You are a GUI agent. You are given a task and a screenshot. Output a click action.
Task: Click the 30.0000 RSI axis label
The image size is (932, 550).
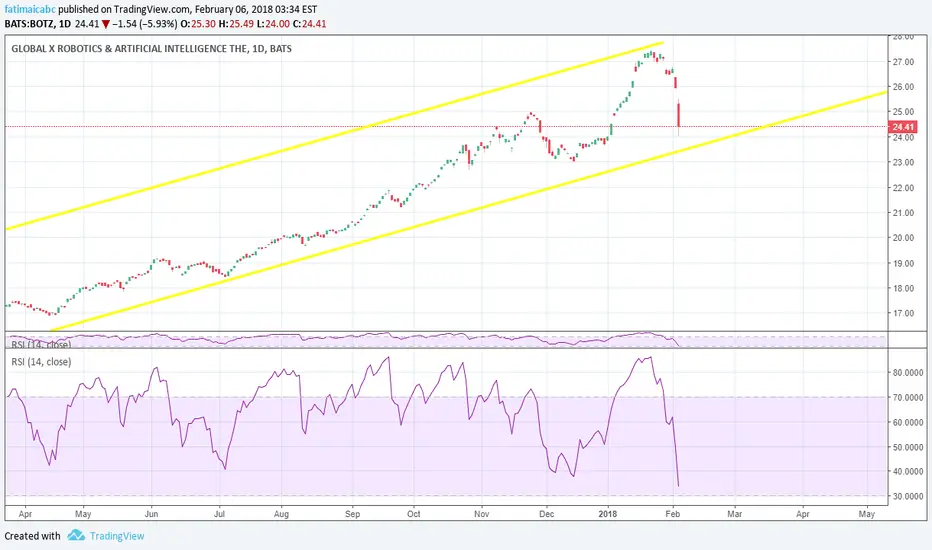[907, 496]
